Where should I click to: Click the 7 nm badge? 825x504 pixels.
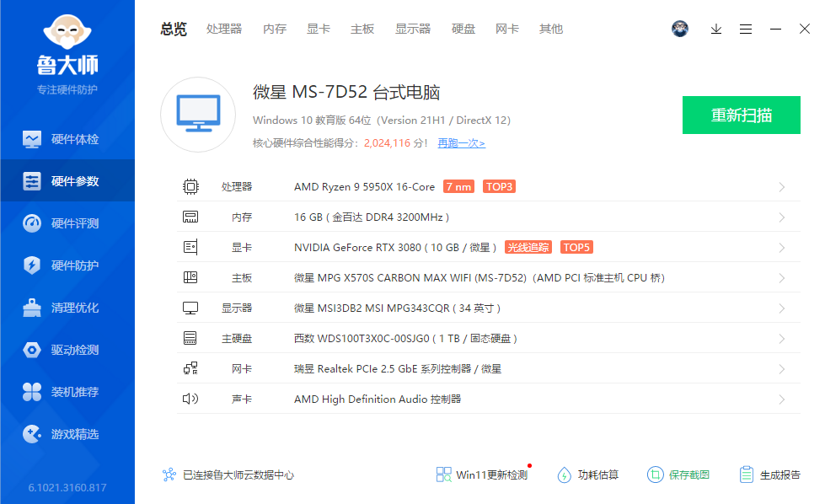coord(458,187)
